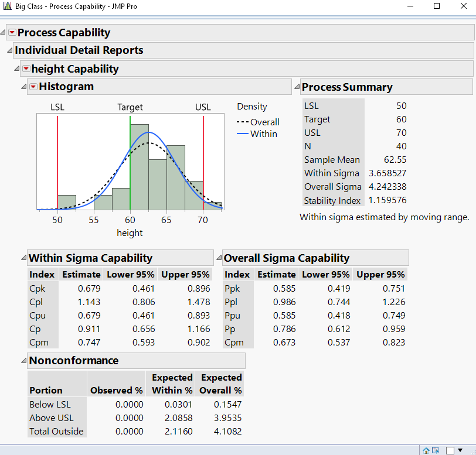Click the Ppk estimate 0.585 cell
476x455 pixels.
(284, 289)
